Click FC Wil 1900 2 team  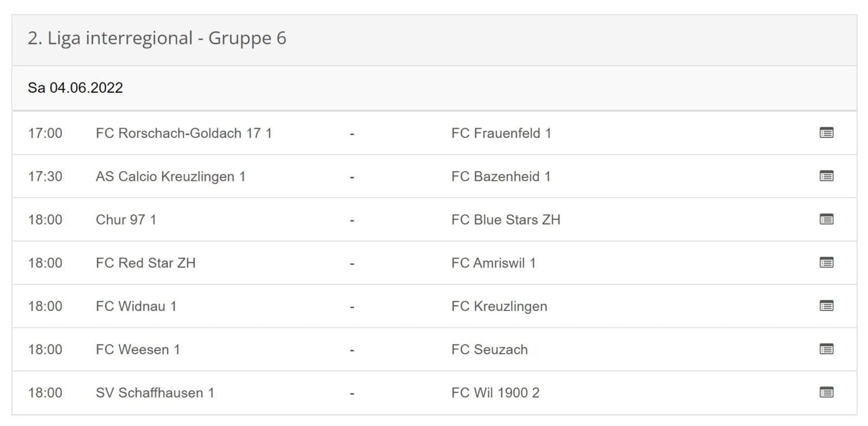(495, 393)
